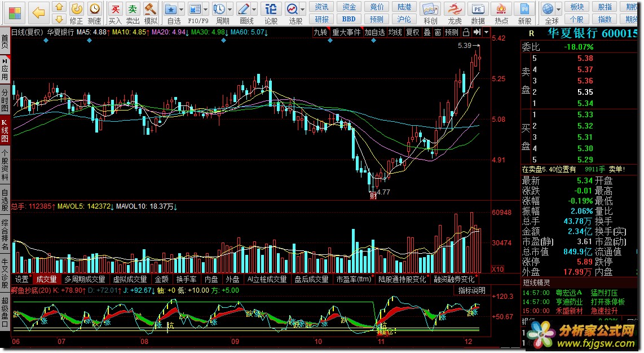Viewport: 644px width, 353px height.
Task: Expand the 画线 dropdown arrow
Action: [254, 9]
